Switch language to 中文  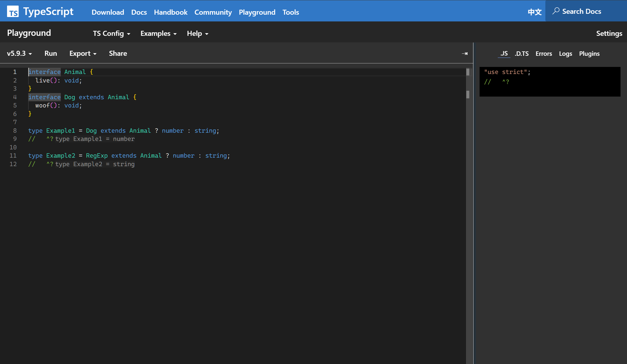click(534, 12)
